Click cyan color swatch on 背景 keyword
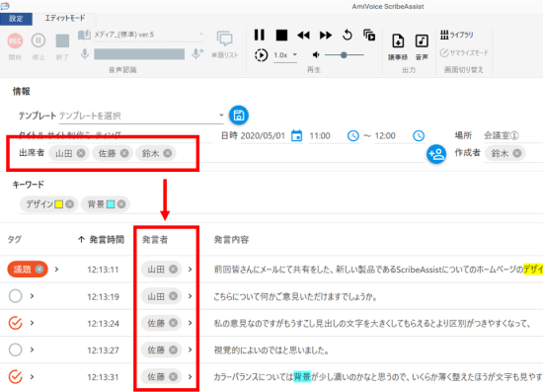 coord(111,204)
